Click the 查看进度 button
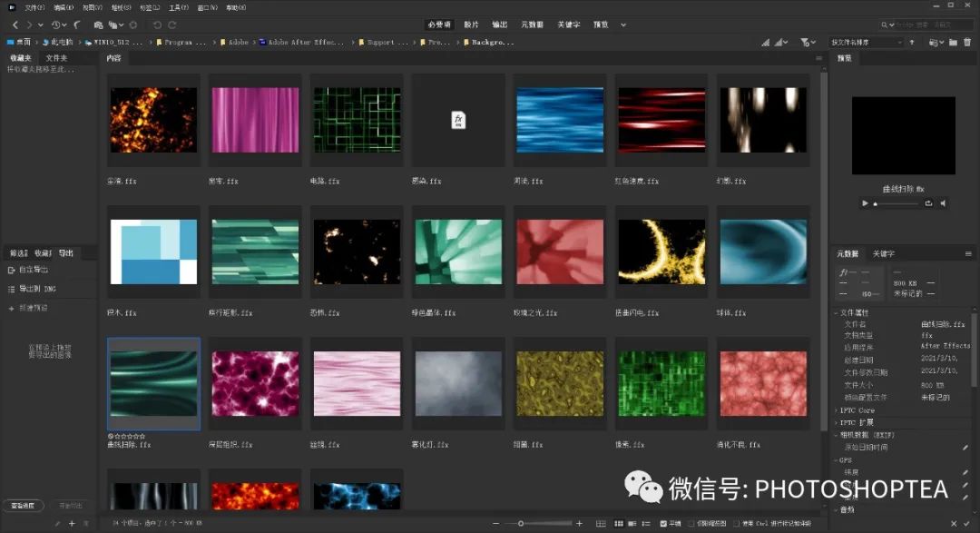Image resolution: width=980 pixels, height=533 pixels. 23,506
